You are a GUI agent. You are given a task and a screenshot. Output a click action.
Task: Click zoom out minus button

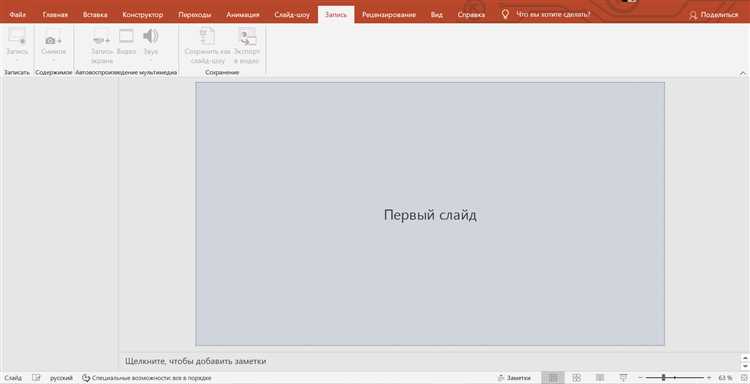pyautogui.click(x=640, y=378)
